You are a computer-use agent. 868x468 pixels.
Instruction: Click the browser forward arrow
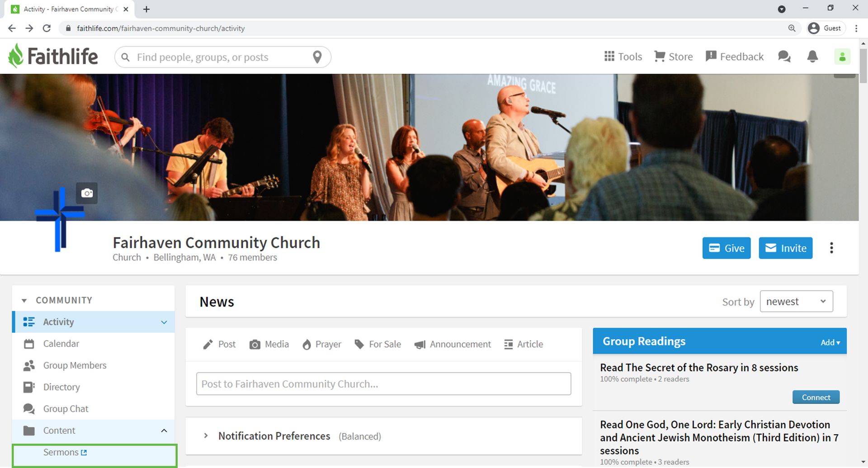coord(29,28)
